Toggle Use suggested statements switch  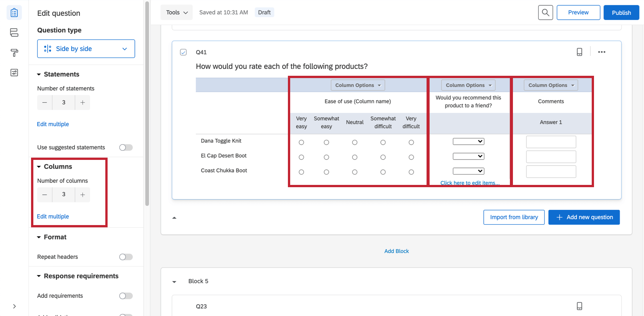126,147
